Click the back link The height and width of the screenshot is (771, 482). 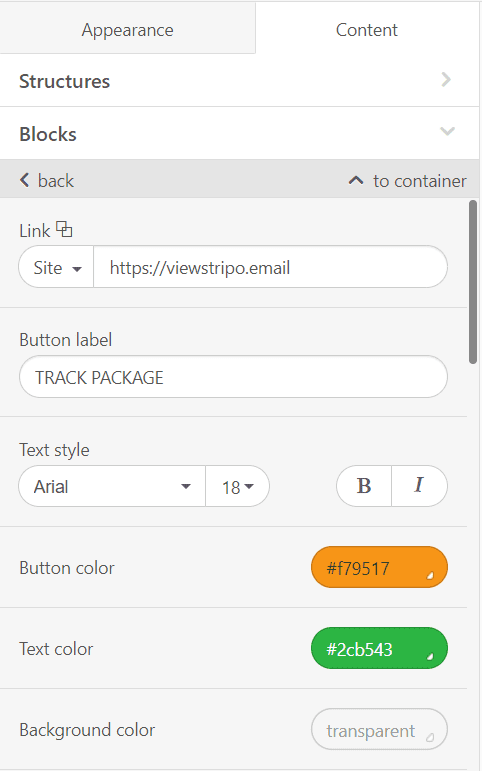tap(47, 180)
